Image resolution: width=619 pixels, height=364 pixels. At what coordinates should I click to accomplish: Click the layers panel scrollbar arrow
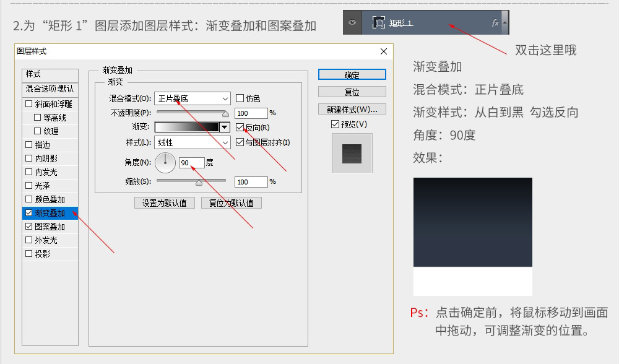pos(505,22)
